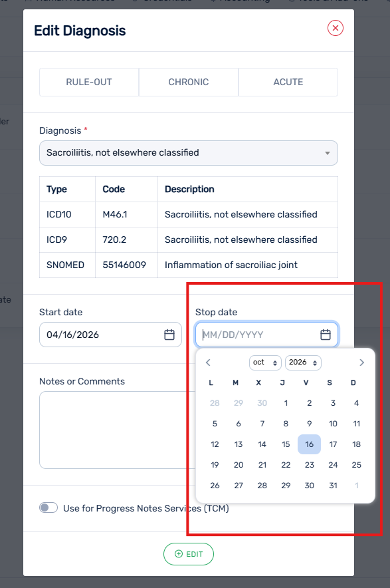Go to previous month in calendar
The width and height of the screenshot is (390, 588).
(x=209, y=363)
